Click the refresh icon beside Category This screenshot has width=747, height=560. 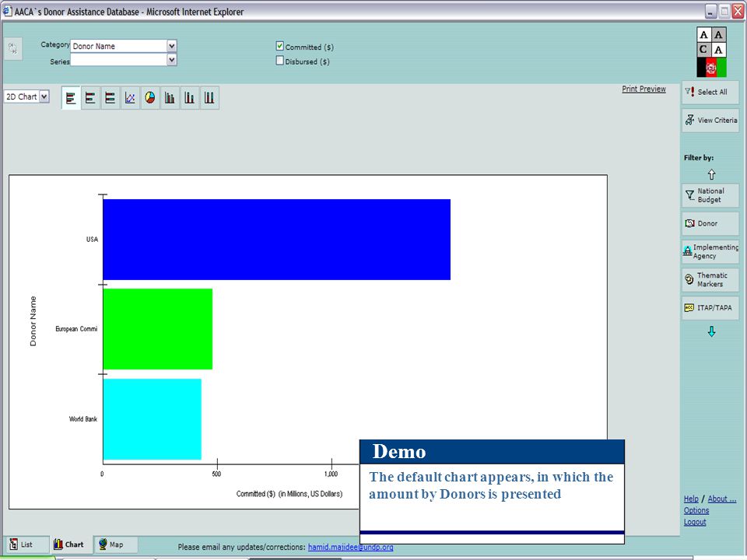pyautogui.click(x=13, y=48)
